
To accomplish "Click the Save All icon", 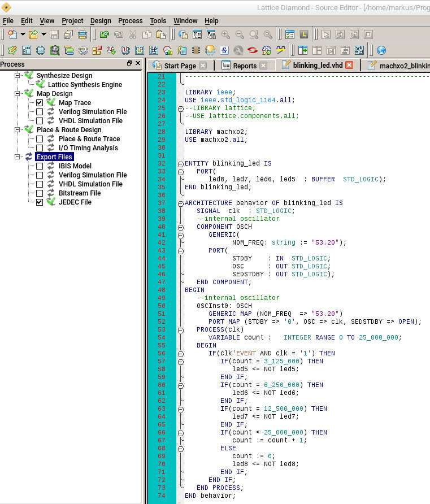I will click(x=68, y=34).
